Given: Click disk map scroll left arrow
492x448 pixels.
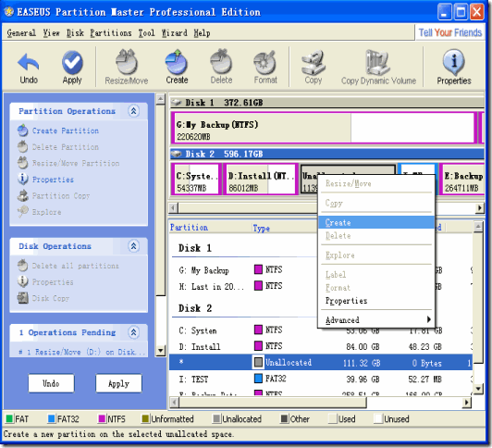Looking at the screenshot, I should tap(174, 207).
